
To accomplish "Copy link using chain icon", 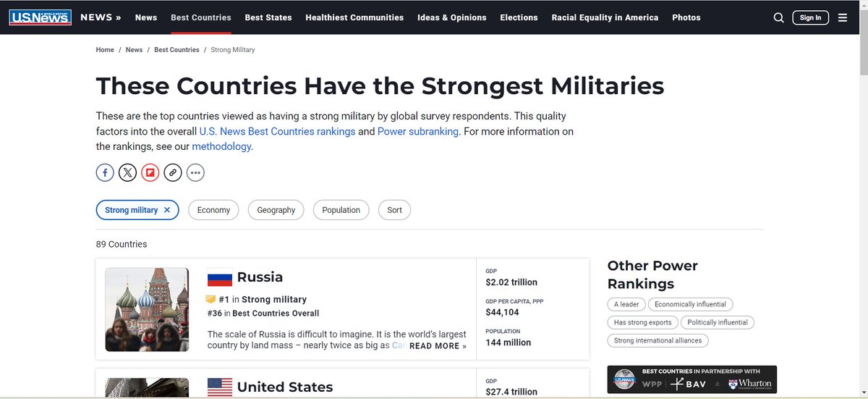I will tap(172, 172).
